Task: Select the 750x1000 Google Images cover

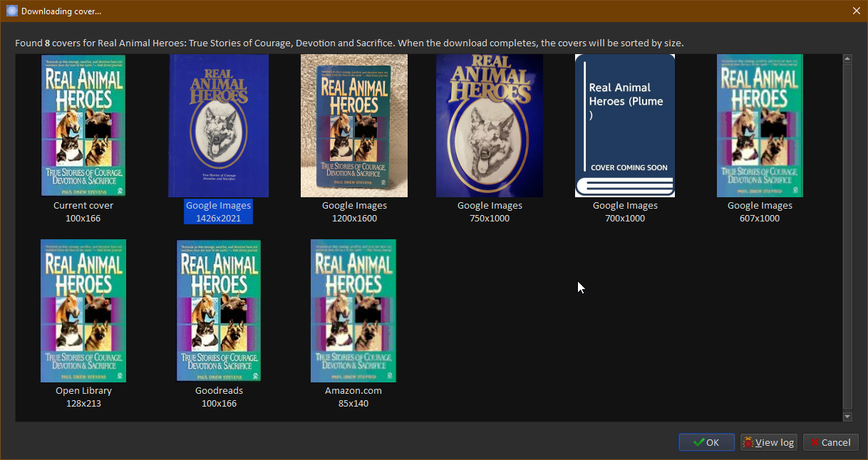Action: click(x=490, y=125)
